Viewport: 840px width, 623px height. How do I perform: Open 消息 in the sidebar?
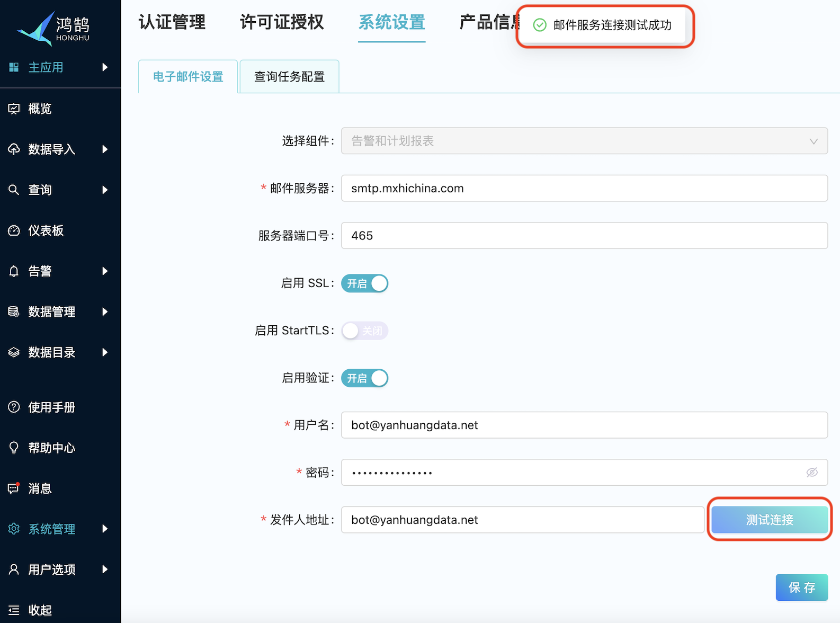coord(40,488)
